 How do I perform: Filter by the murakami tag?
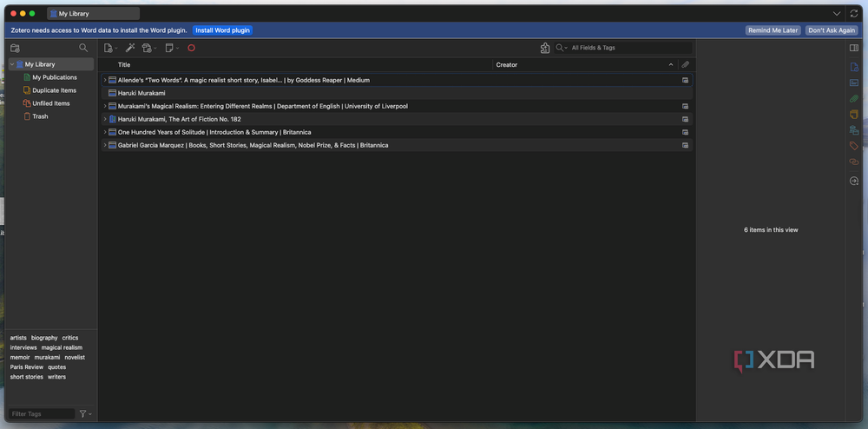coord(47,358)
